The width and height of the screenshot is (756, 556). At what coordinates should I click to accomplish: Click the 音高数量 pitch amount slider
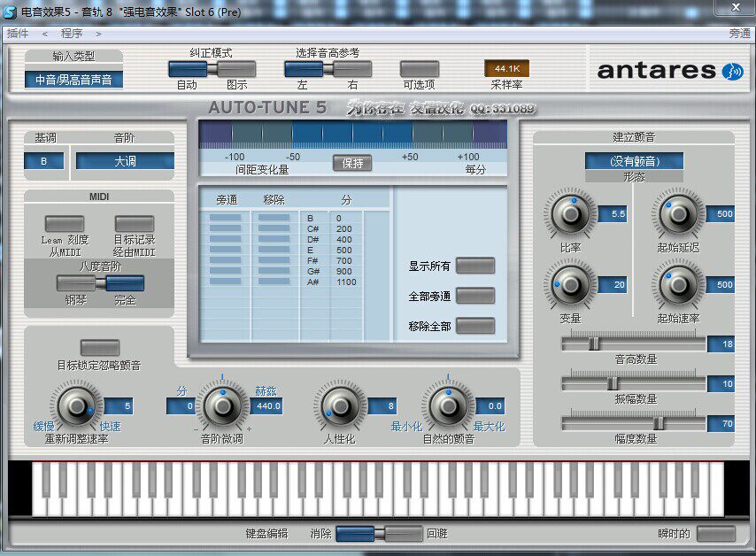[x=634, y=344]
